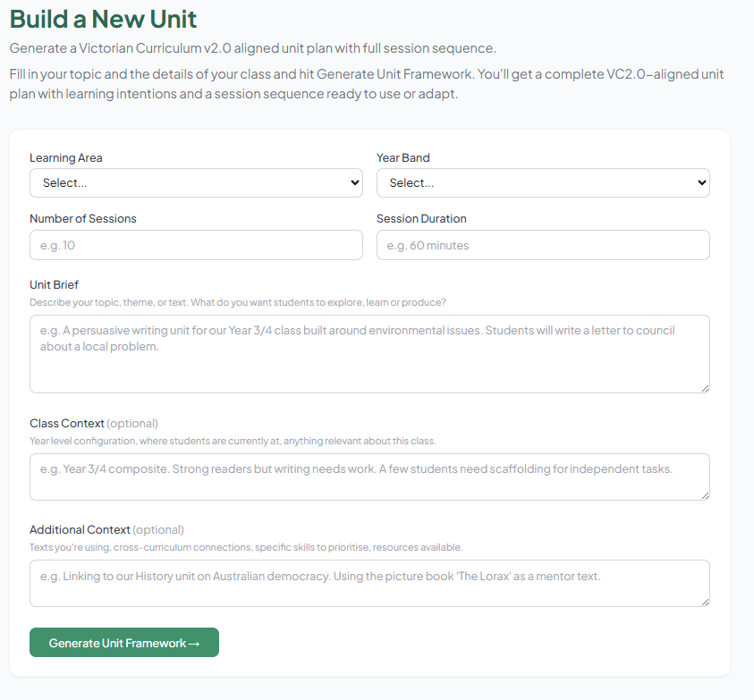Open the Learning Area dropdown
Image resolution: width=754 pixels, height=700 pixels.
pos(197,182)
